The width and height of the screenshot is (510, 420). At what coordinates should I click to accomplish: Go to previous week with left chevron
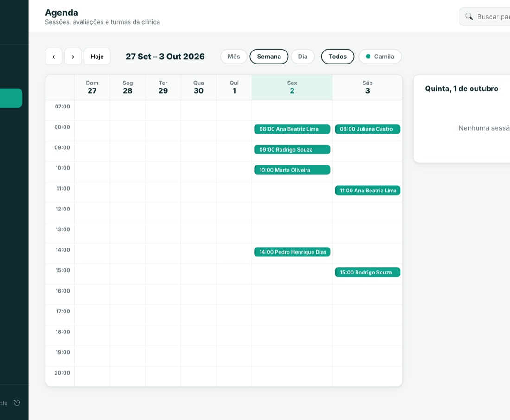click(54, 57)
